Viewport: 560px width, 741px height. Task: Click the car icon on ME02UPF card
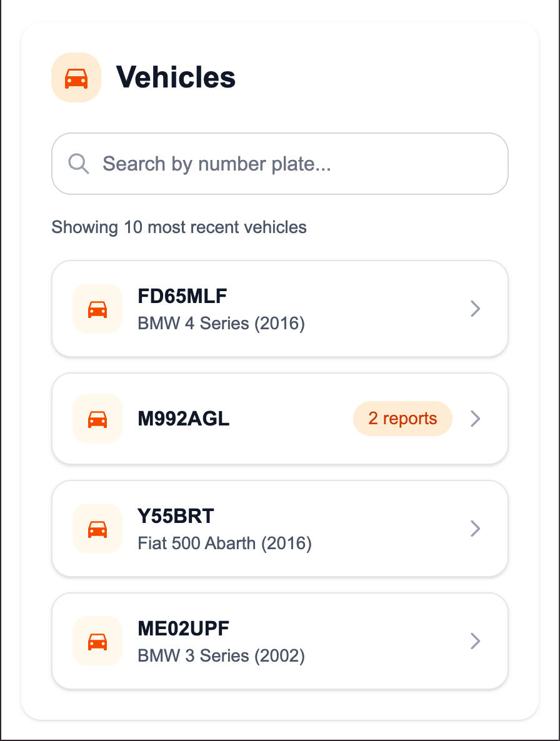97,641
